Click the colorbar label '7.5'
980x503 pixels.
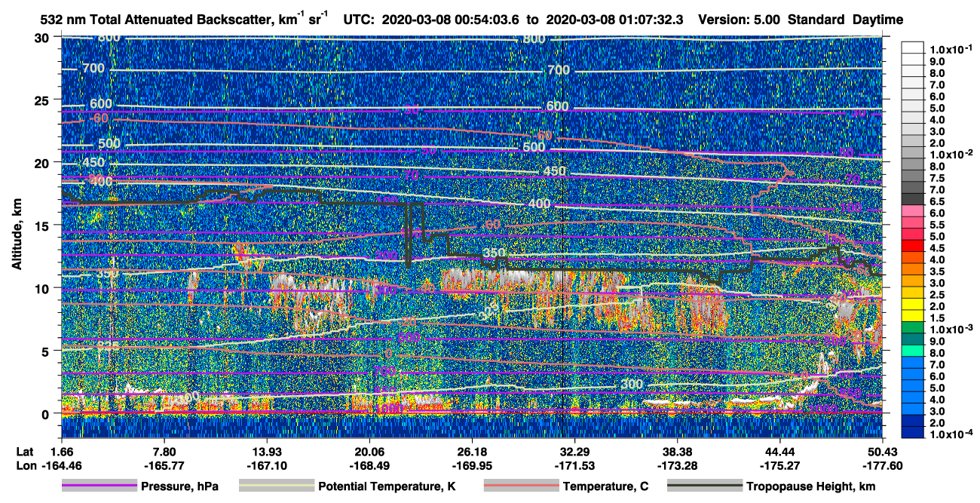point(936,179)
